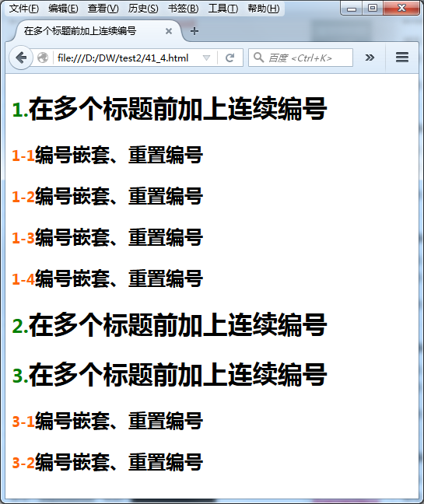Open the 书签(B) menu
The width and height of the screenshot is (424, 504).
click(x=184, y=9)
